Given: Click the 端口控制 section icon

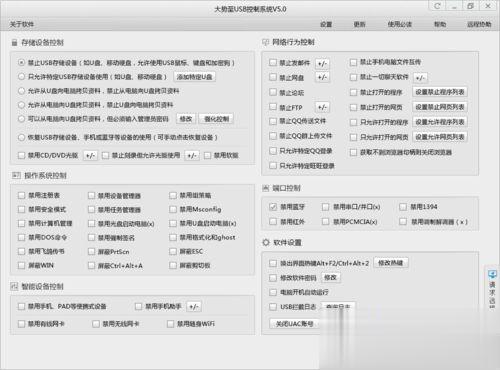Looking at the screenshot, I should (266, 188).
